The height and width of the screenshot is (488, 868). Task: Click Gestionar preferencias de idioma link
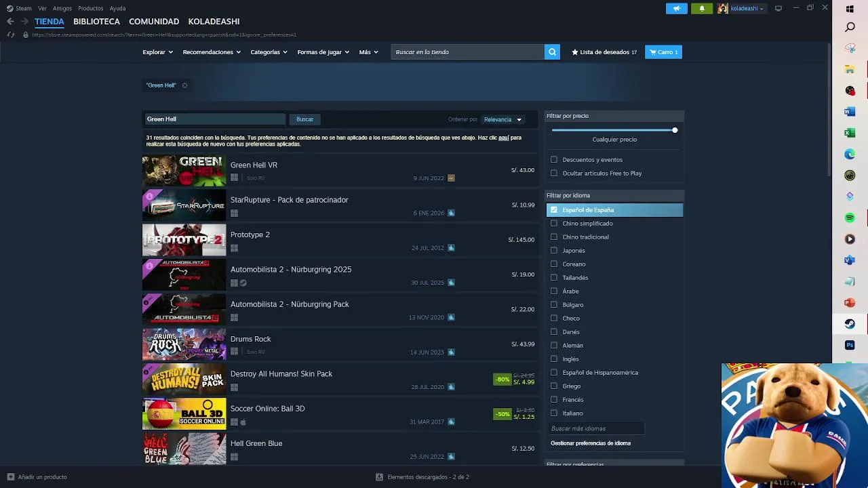coord(591,443)
